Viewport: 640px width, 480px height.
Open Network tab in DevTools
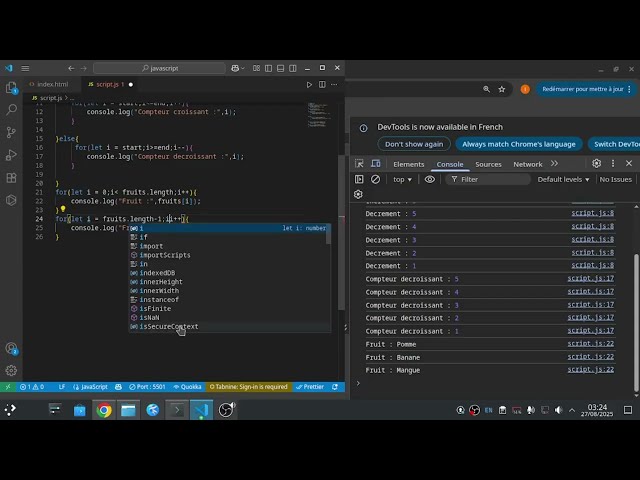pyautogui.click(x=528, y=164)
